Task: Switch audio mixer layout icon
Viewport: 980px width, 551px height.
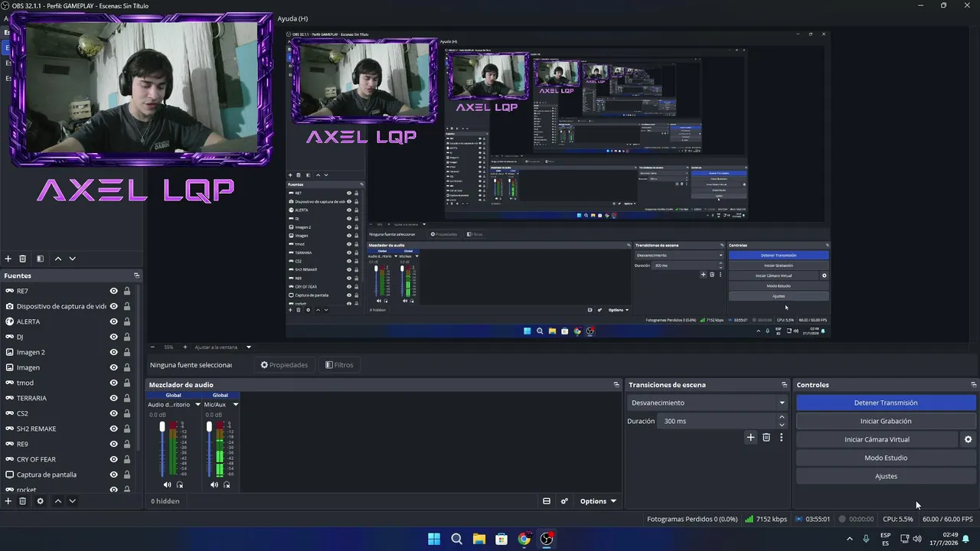Action: pos(547,501)
